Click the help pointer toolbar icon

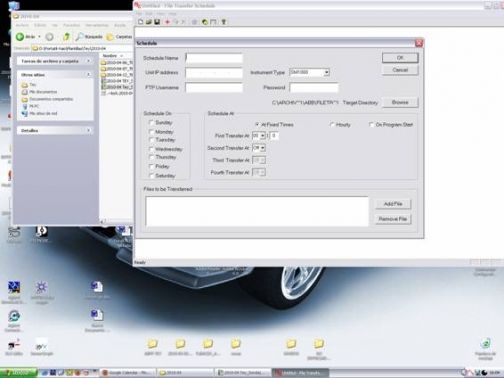(224, 22)
